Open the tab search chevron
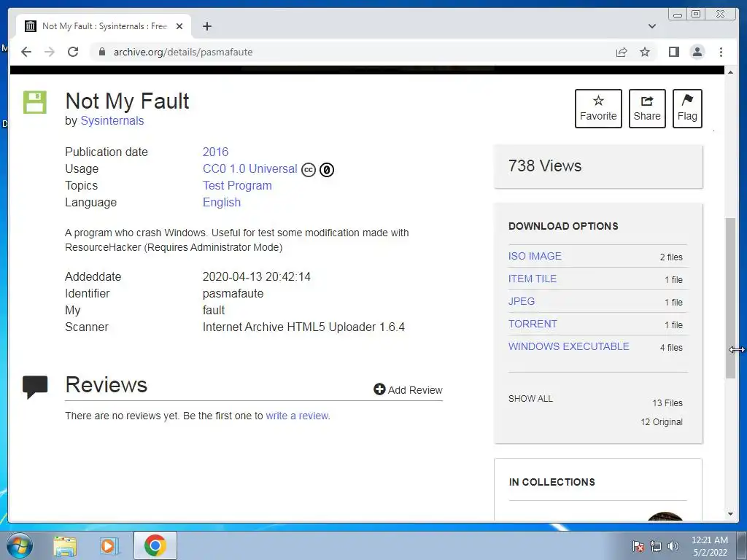Viewport: 747px width, 560px height. tap(651, 26)
